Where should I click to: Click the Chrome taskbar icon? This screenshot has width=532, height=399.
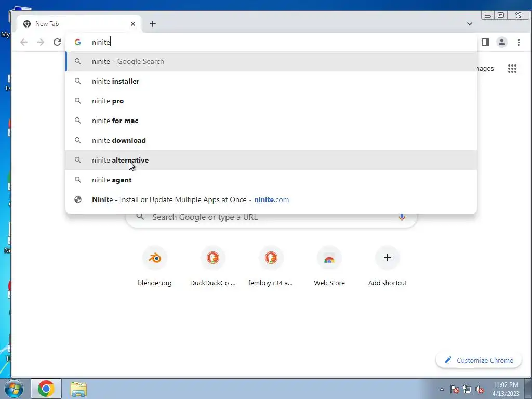tap(46, 389)
